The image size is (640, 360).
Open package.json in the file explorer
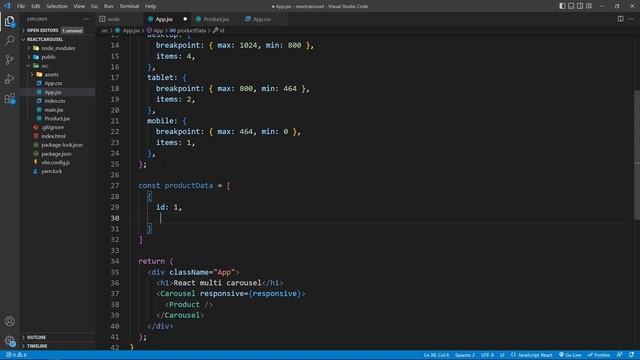pyautogui.click(x=57, y=154)
